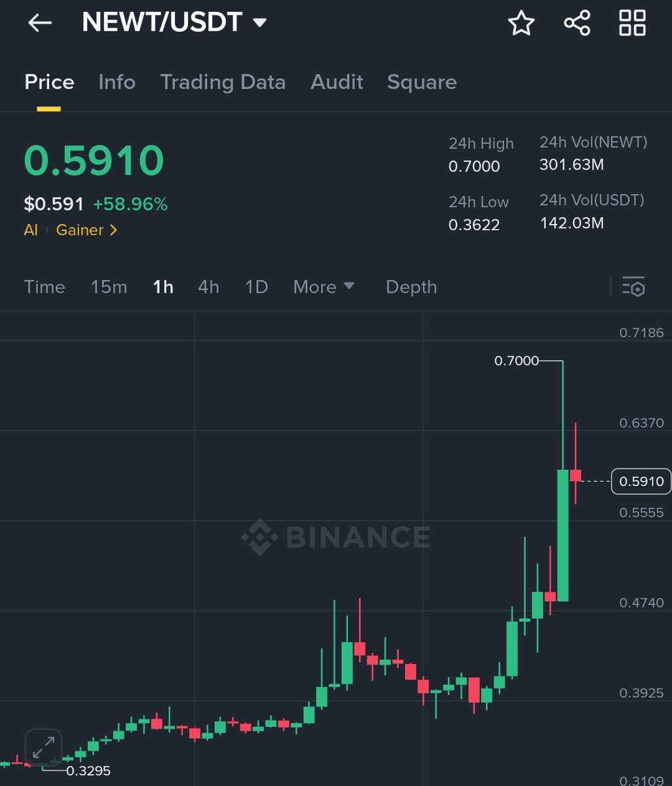Viewport: 672px width, 786px height.
Task: Tap the 0.6370 price axis label
Action: pyautogui.click(x=641, y=423)
